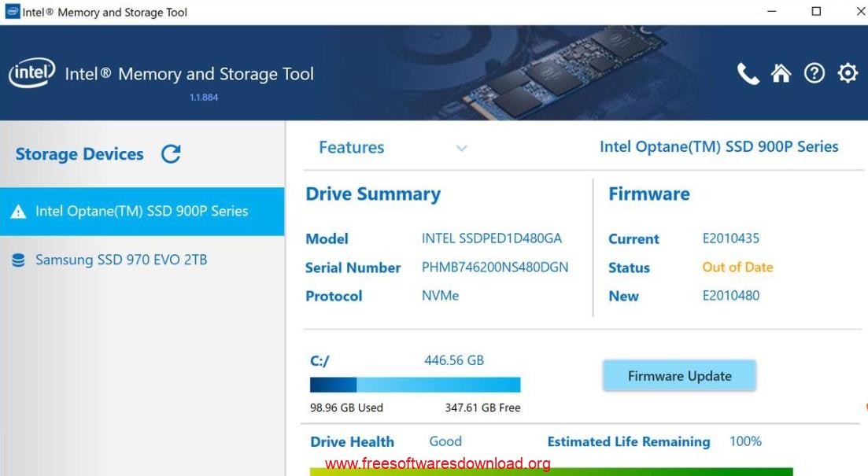Click the Samsung SSD disk icon
Image resolution: width=868 pixels, height=476 pixels.
(x=18, y=260)
